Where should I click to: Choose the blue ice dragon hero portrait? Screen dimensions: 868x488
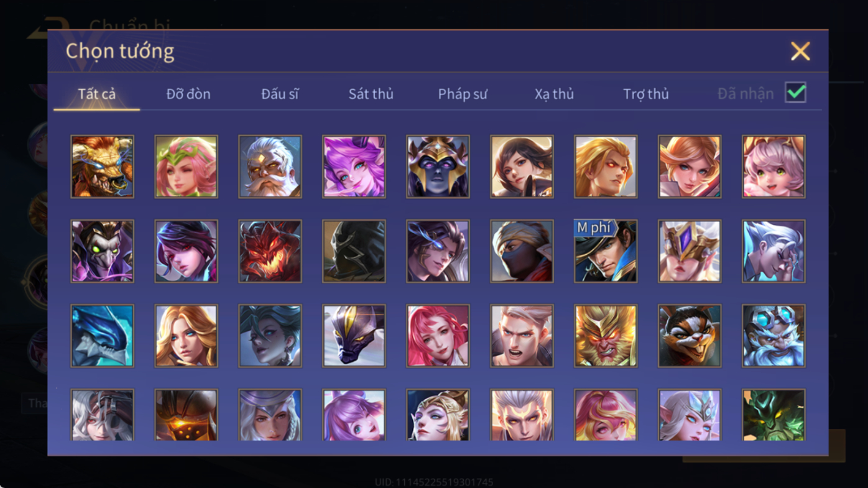[102, 336]
